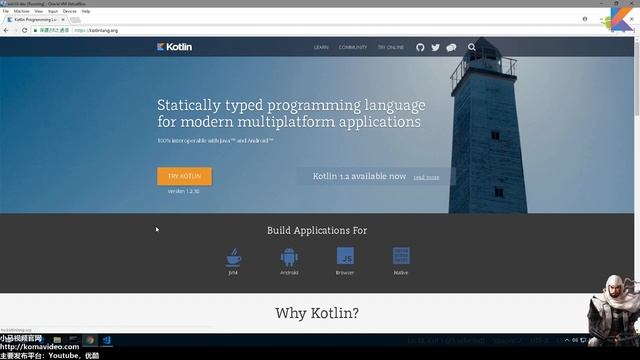The image size is (640, 360).
Task: Open the Twitter bird icon link
Action: point(436,47)
